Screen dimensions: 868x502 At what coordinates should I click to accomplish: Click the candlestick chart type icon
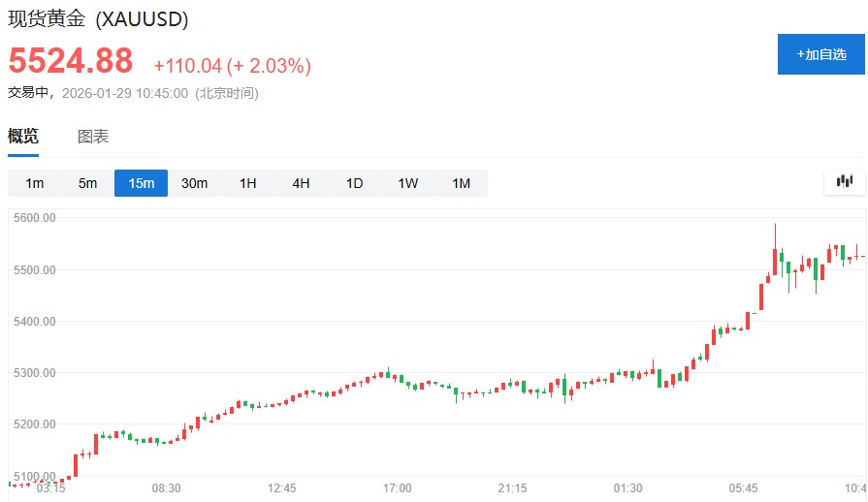point(844,181)
